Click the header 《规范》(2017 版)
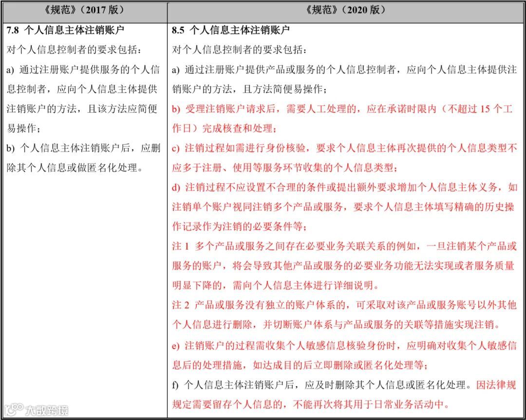Image resolution: width=526 pixels, height=420 pixels. click(x=84, y=10)
